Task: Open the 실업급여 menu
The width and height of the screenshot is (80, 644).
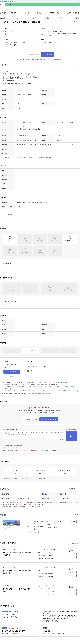Action: tap(40, 13)
